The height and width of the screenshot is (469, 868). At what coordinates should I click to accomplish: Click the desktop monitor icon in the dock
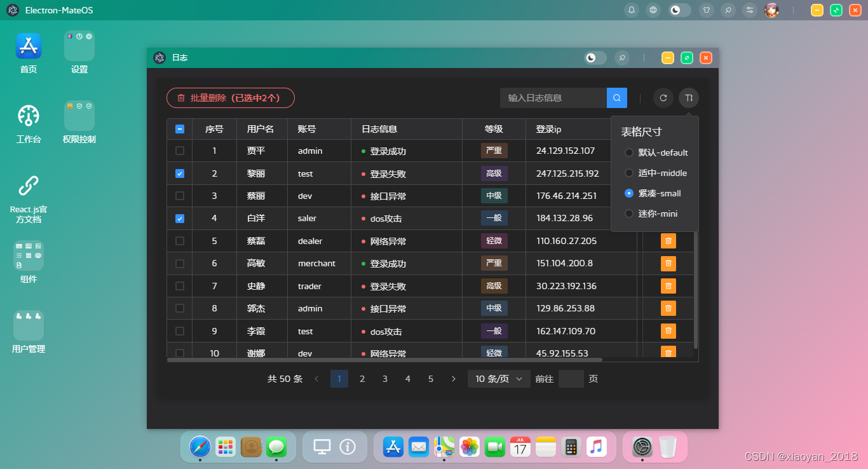tap(322, 447)
